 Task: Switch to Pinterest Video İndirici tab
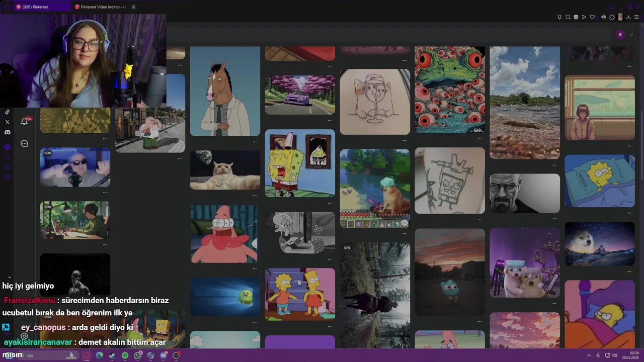(x=101, y=7)
